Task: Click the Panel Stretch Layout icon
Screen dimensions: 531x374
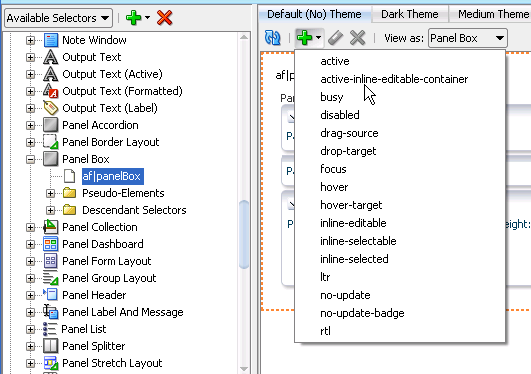Action: 51,363
